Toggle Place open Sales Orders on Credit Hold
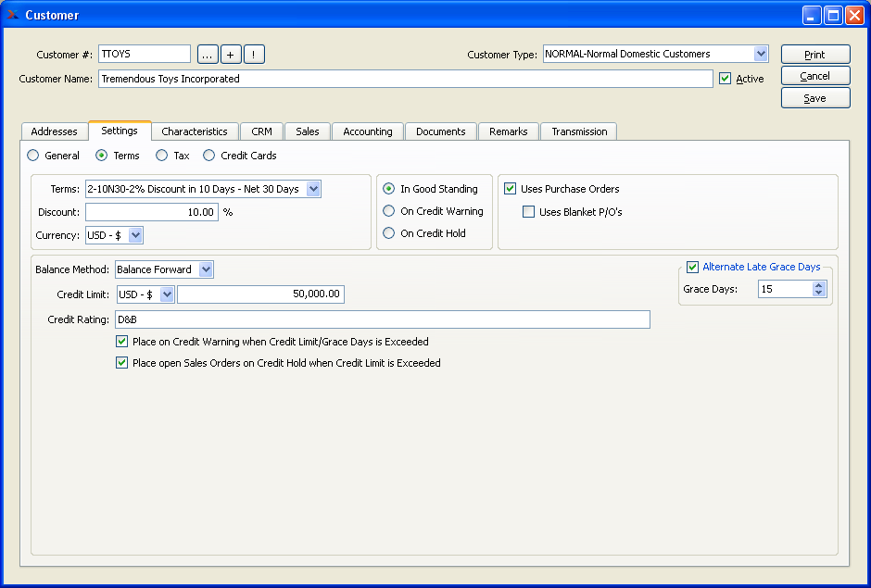871x588 pixels. click(x=121, y=363)
